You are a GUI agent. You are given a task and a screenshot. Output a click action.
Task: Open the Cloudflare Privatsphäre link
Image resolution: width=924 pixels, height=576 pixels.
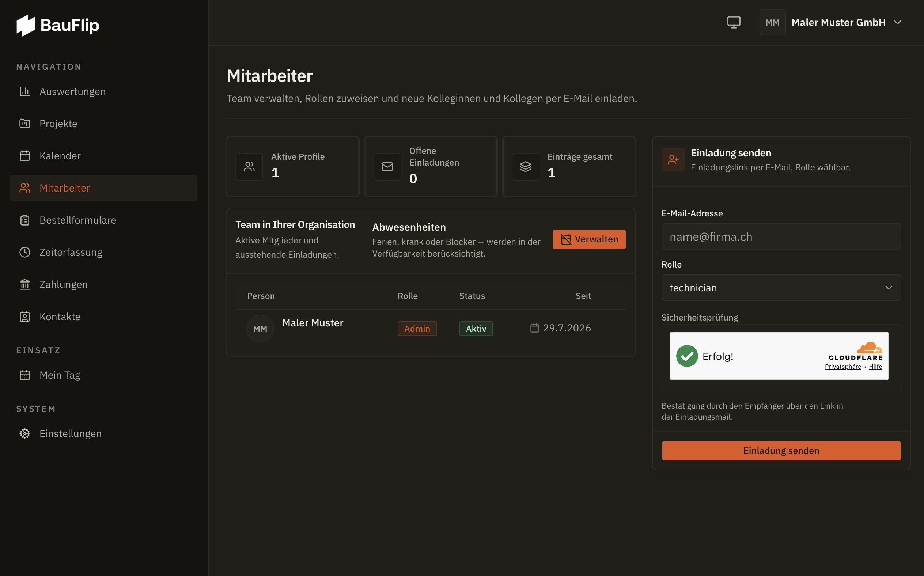(842, 367)
